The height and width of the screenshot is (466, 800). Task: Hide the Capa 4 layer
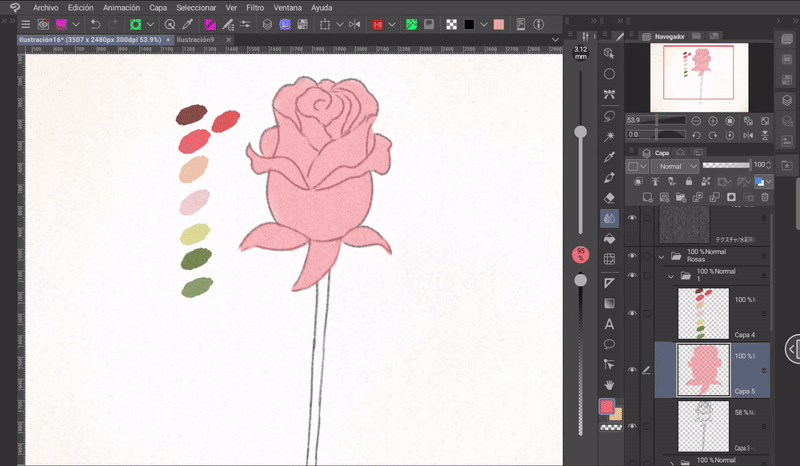632,313
